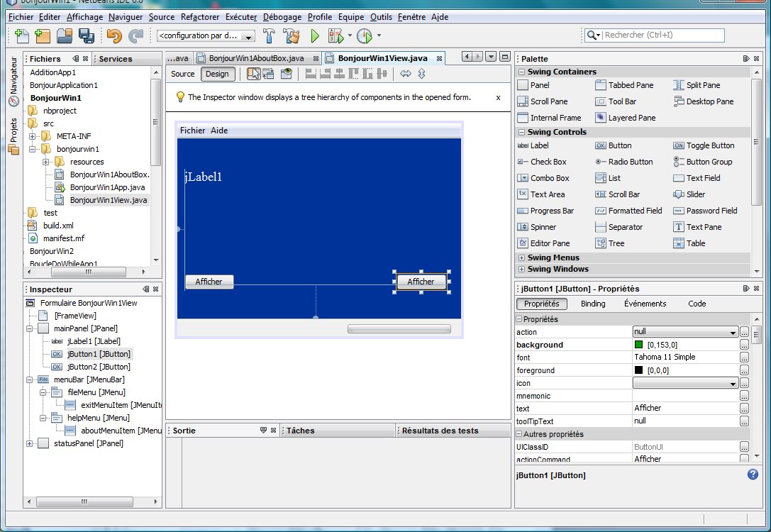Open the Outils menu
This screenshot has width=771, height=532.
tap(381, 17)
